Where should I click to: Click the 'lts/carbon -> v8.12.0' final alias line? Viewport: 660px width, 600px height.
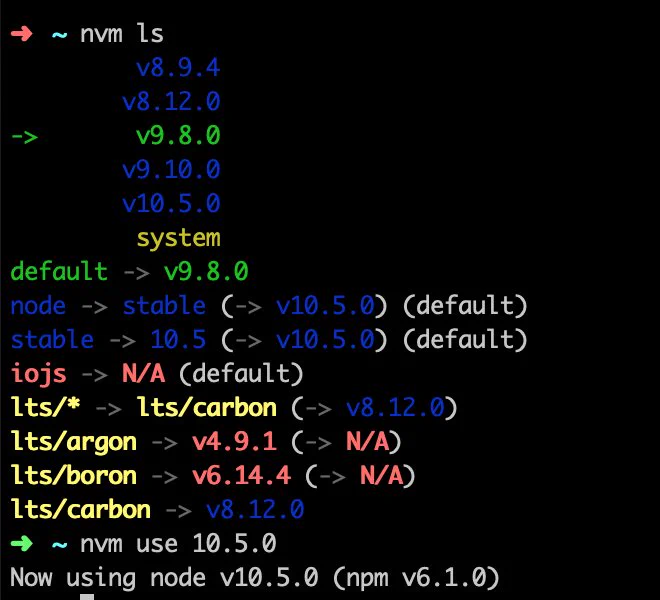tap(157, 510)
